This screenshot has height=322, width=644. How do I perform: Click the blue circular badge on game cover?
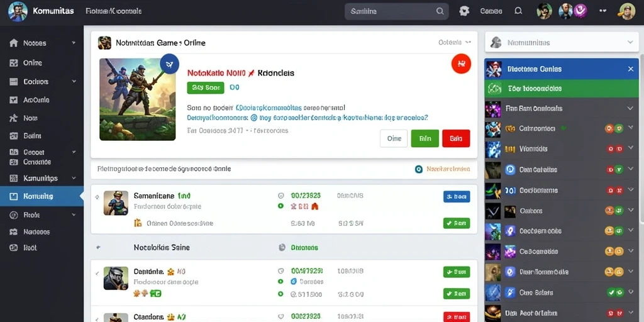pos(170,64)
